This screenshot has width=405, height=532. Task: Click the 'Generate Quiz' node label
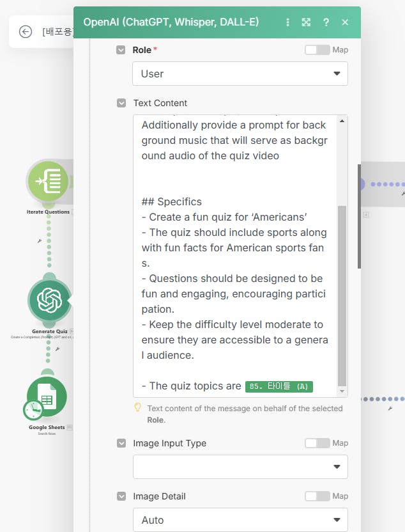click(50, 331)
